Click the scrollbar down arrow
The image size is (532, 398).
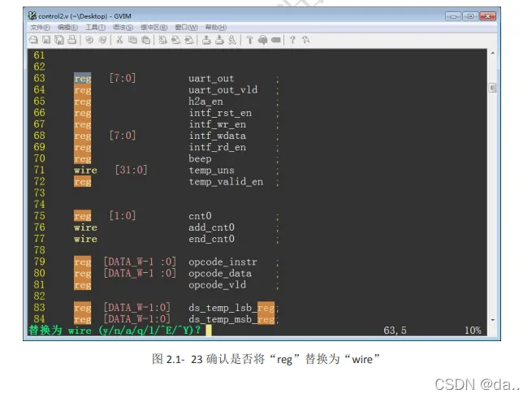pos(493,320)
